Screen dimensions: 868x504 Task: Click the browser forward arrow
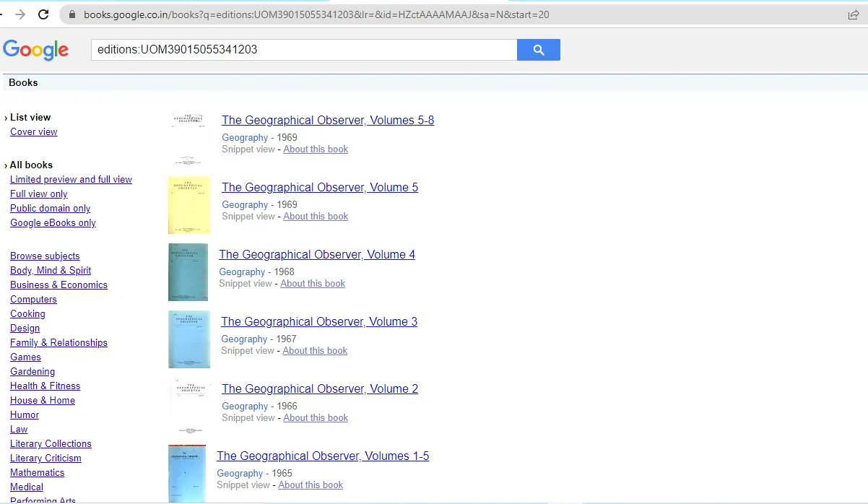pyautogui.click(x=20, y=14)
